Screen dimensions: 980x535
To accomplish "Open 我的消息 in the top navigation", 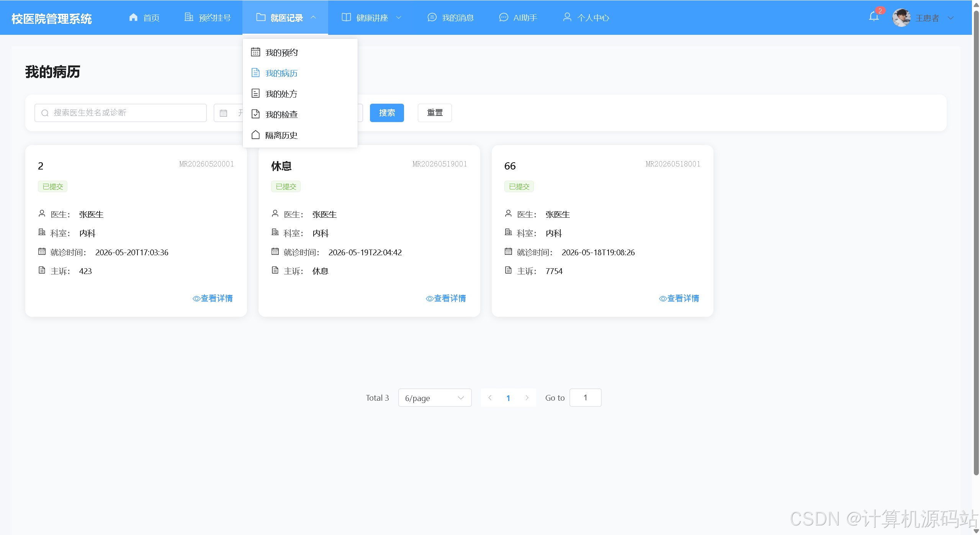I will click(450, 18).
